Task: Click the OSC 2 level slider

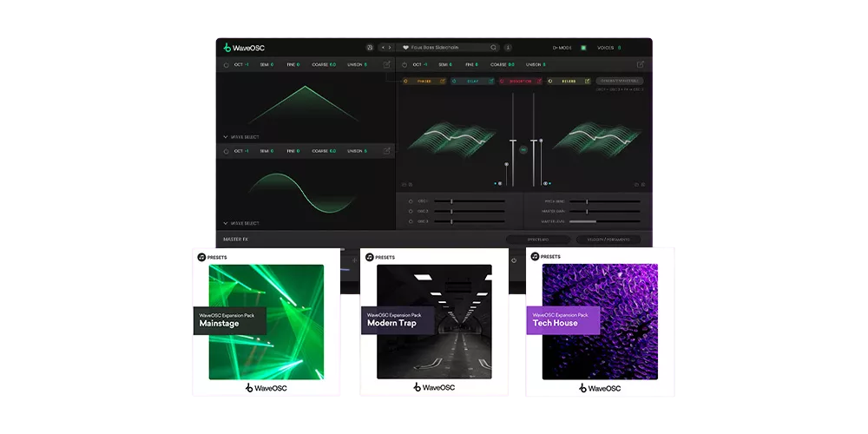Action: 470,212
